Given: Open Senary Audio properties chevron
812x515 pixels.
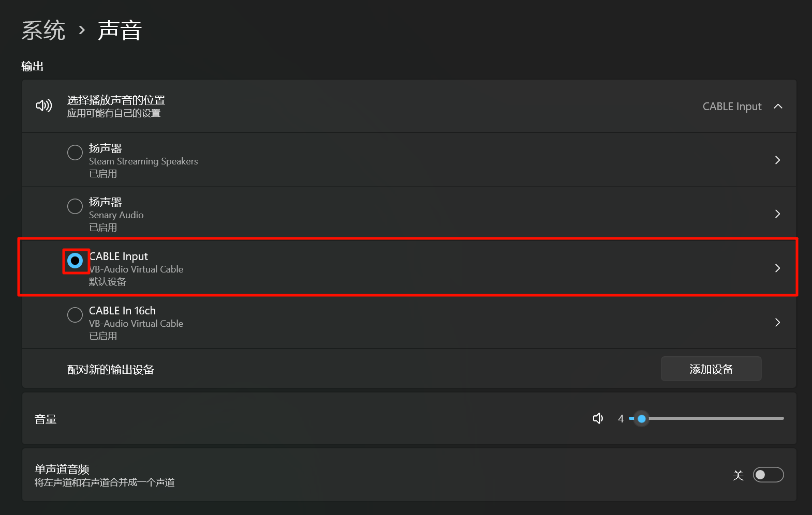Looking at the screenshot, I should (x=777, y=214).
